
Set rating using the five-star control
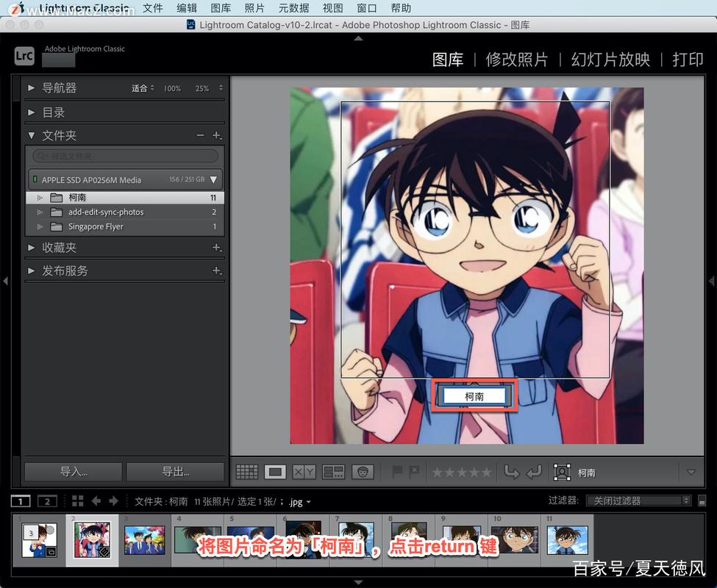pyautogui.click(x=461, y=472)
